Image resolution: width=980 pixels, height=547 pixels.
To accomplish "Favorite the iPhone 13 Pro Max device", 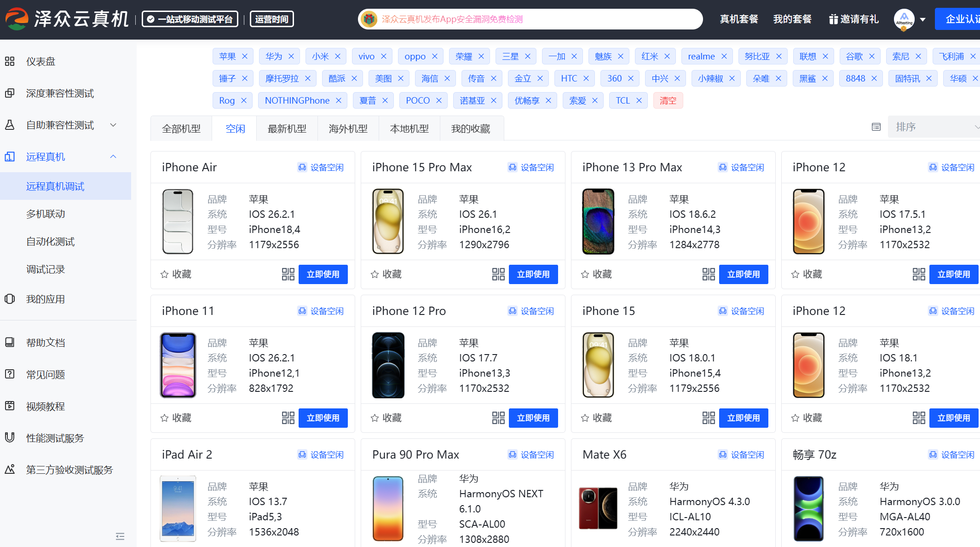I will (x=596, y=274).
